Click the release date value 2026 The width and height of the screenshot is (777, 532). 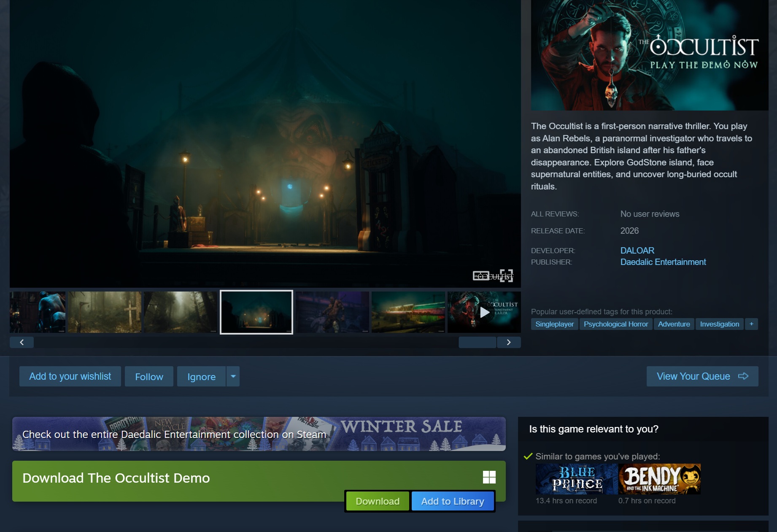pos(629,231)
